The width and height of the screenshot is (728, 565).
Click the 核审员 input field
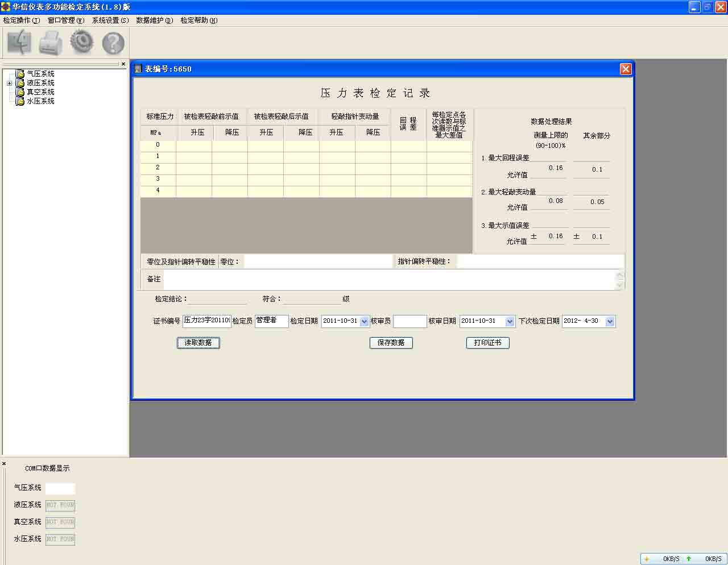(409, 321)
